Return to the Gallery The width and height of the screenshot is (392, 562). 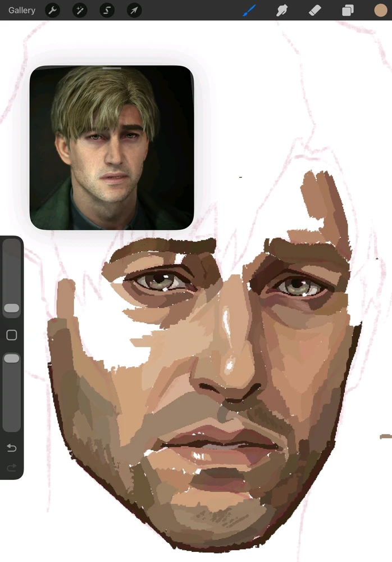(22, 10)
